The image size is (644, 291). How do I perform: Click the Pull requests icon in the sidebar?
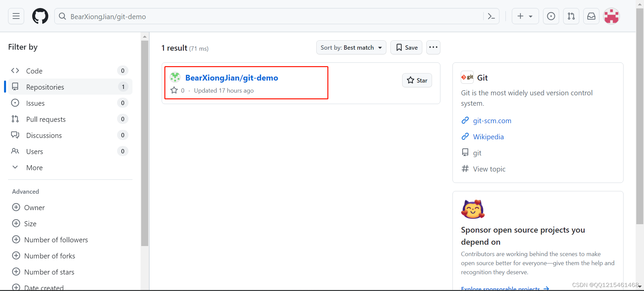[15, 119]
